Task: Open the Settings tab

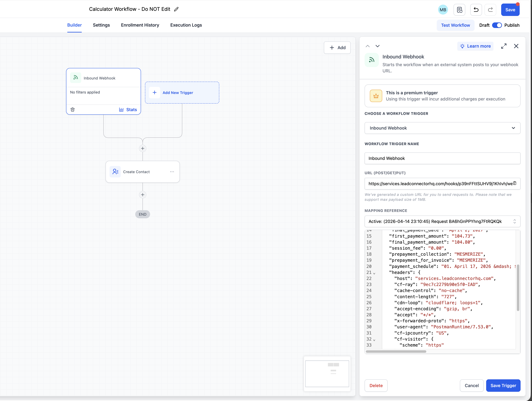Action: click(x=101, y=25)
